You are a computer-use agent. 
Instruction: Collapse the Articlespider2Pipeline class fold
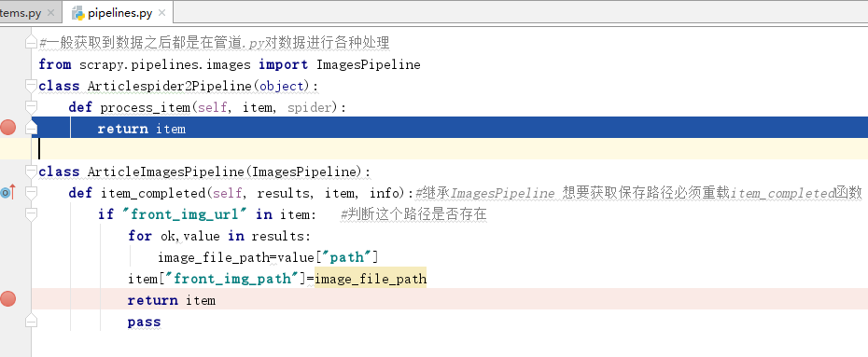[32, 86]
